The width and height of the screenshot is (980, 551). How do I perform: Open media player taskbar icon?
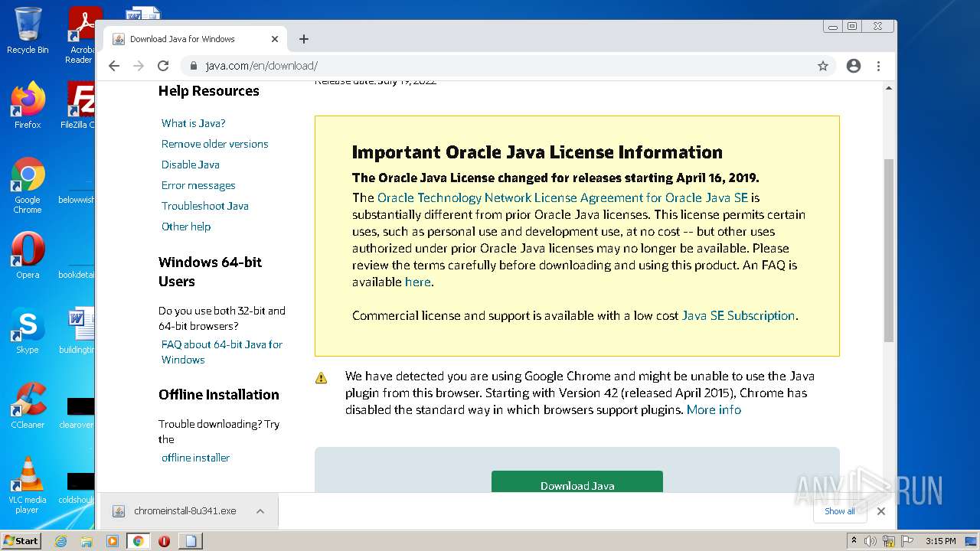pyautogui.click(x=113, y=541)
